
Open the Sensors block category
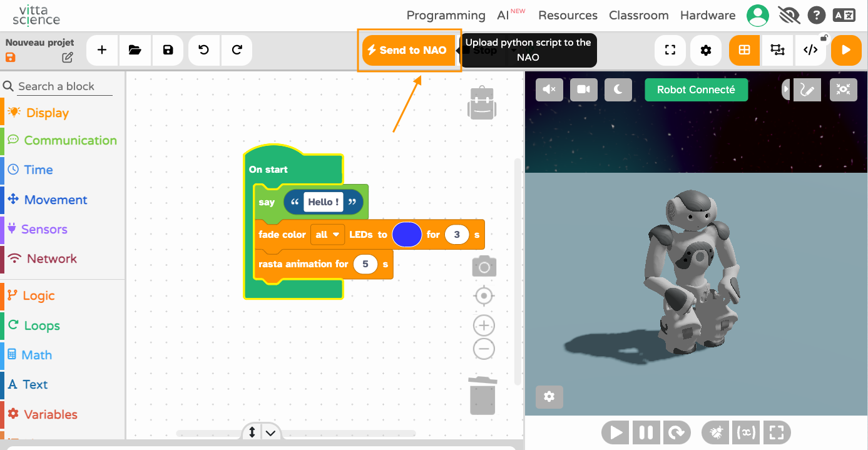[63, 229]
